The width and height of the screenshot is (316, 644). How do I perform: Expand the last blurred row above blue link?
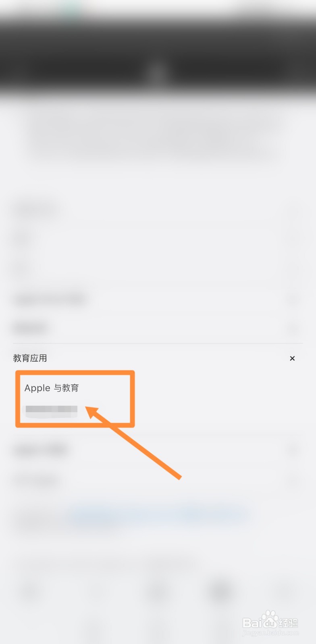point(158,480)
